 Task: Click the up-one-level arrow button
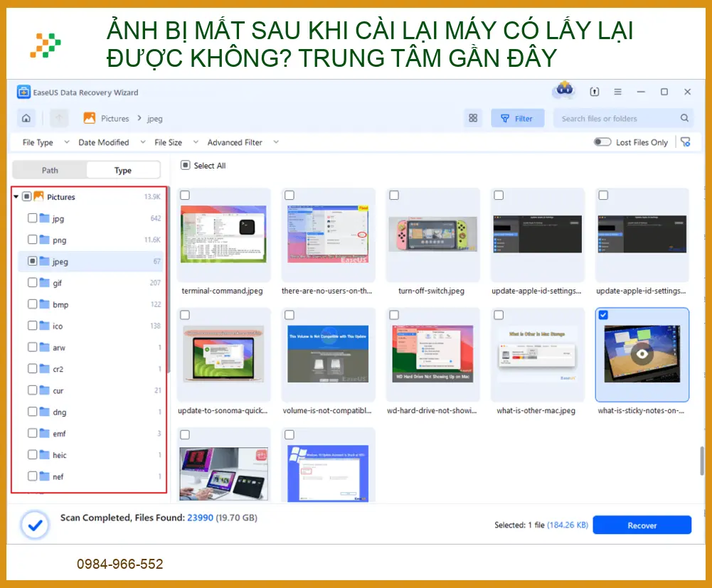(59, 119)
